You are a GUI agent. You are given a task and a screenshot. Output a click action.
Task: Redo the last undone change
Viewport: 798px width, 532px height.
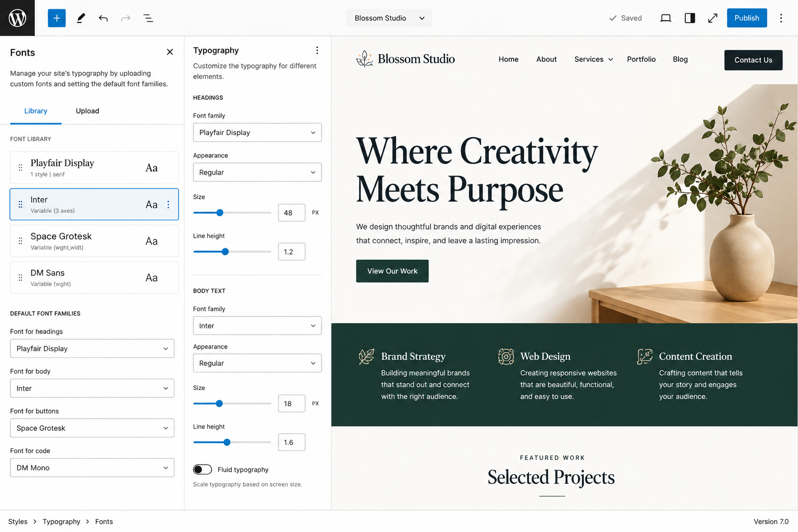tap(126, 18)
